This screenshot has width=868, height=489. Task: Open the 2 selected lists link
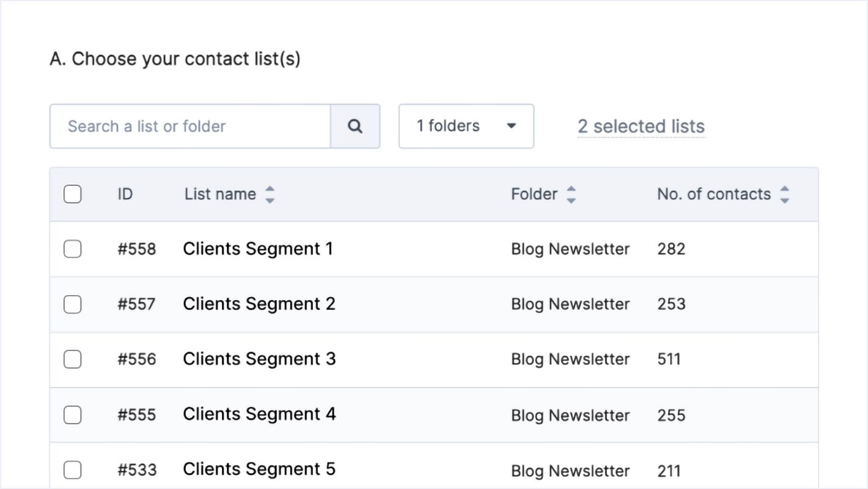(641, 127)
